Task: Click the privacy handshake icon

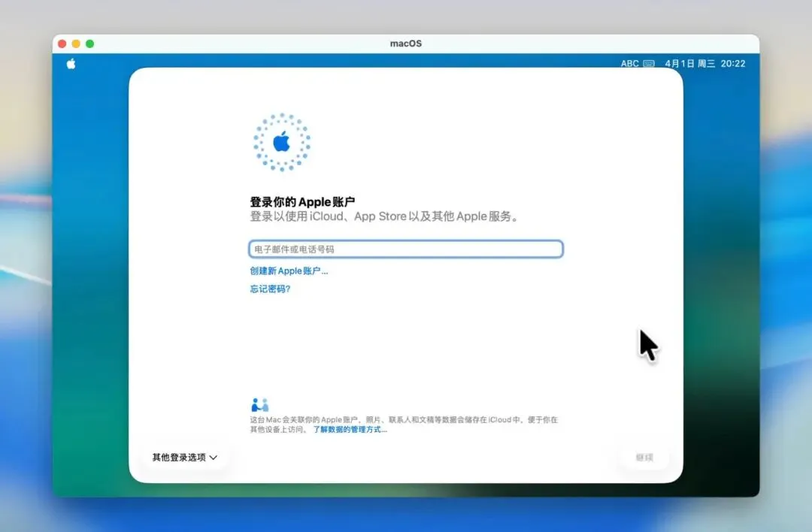Action: click(x=259, y=405)
